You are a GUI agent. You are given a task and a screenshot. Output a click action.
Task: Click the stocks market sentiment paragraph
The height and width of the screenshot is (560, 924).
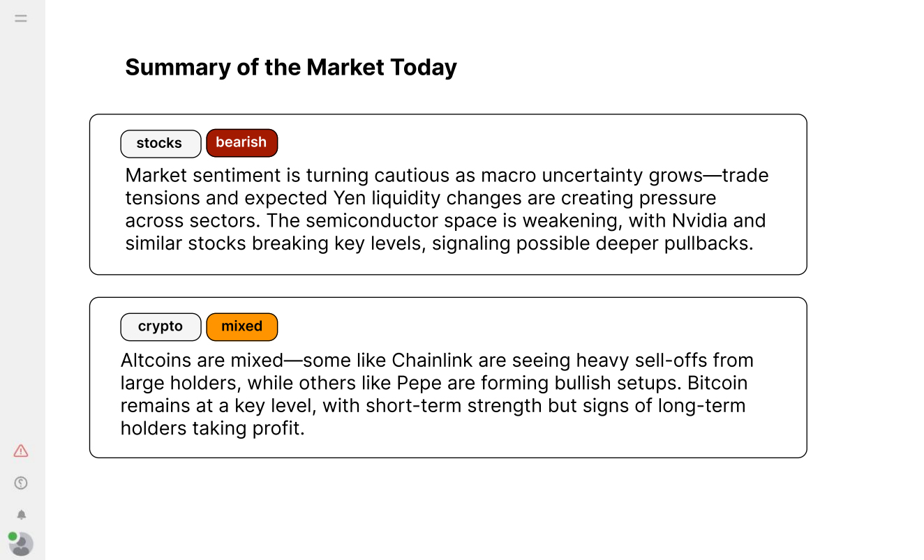click(x=447, y=209)
